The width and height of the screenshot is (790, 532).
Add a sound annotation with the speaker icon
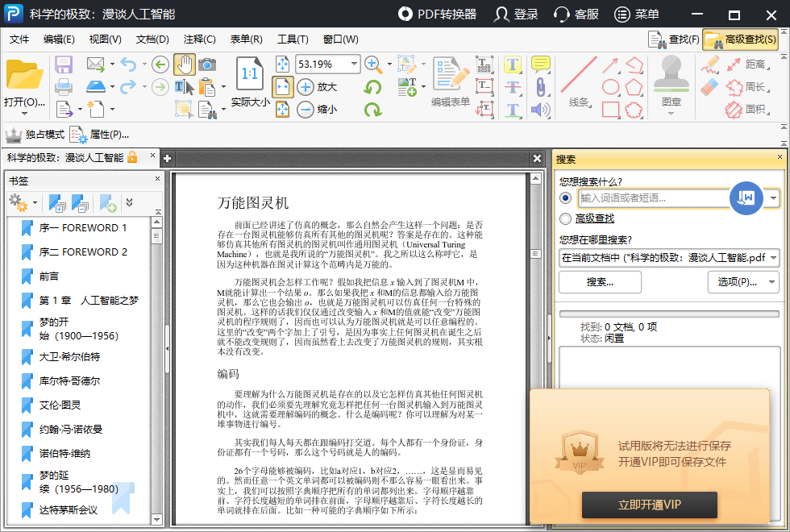point(539,108)
